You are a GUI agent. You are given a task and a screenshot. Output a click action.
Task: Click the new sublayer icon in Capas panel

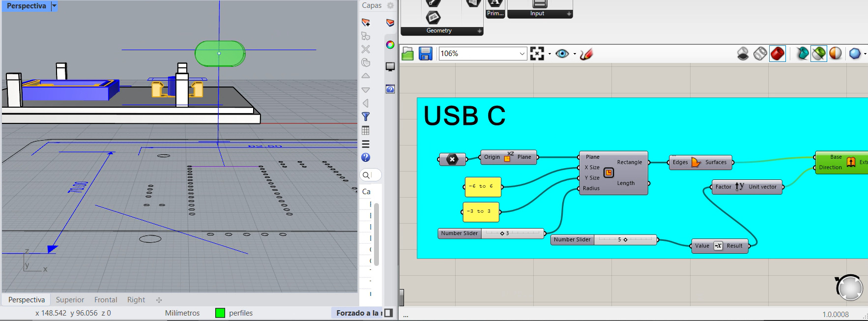pos(366,36)
